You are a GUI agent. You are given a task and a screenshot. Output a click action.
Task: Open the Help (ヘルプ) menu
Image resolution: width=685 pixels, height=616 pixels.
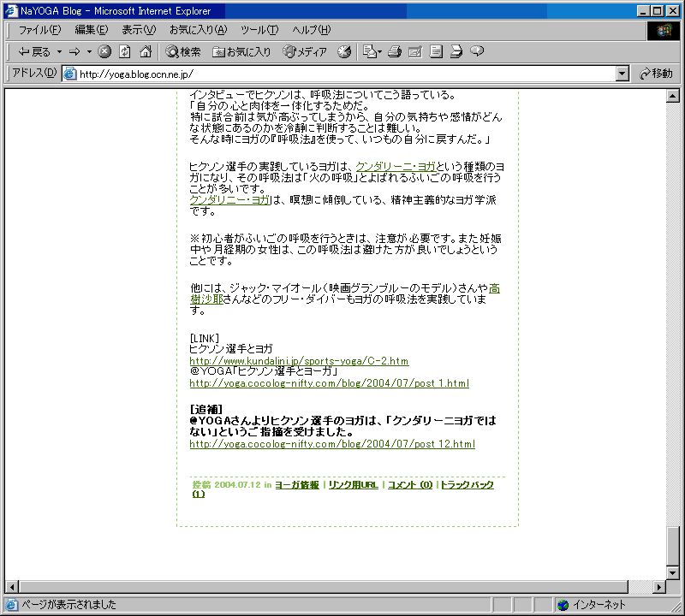click(x=312, y=30)
